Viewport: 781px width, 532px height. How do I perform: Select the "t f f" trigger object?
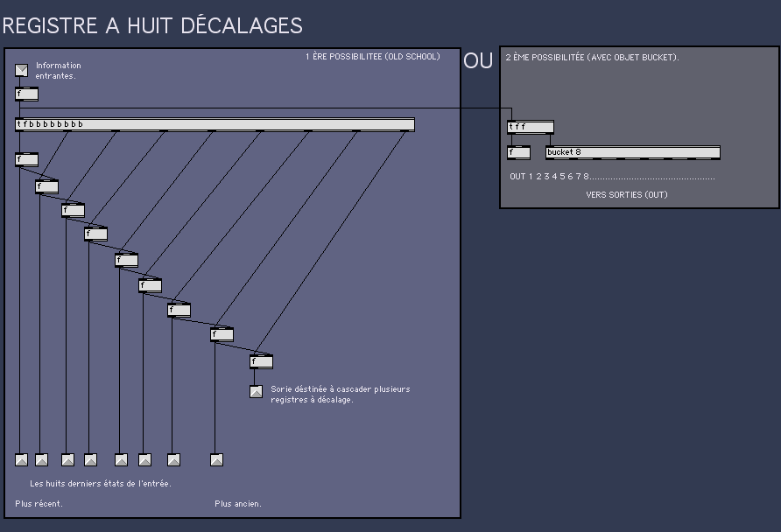click(x=530, y=127)
